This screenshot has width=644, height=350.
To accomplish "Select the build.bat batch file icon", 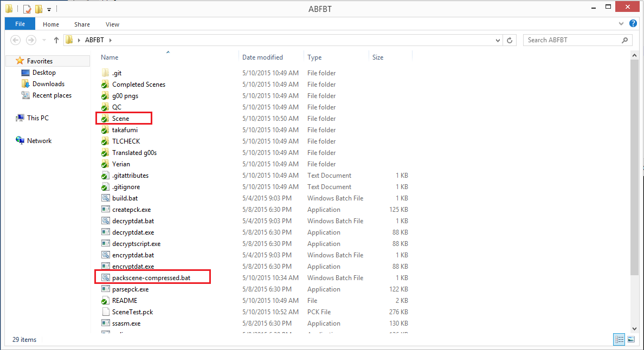I will click(106, 198).
